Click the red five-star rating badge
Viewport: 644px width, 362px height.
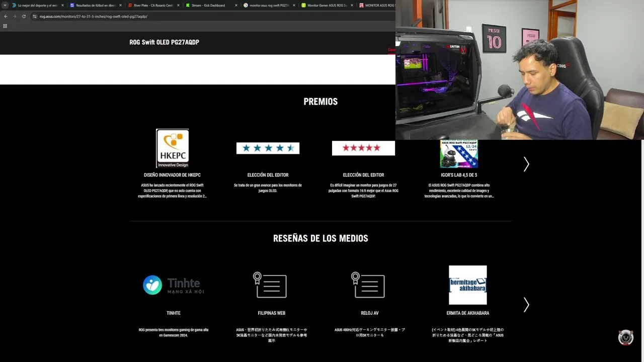tap(363, 148)
